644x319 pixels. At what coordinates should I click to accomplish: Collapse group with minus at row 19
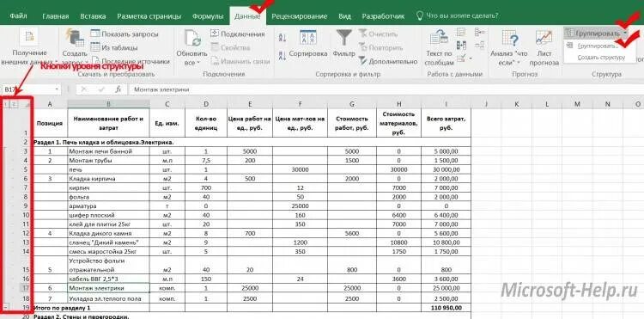coord(5,307)
